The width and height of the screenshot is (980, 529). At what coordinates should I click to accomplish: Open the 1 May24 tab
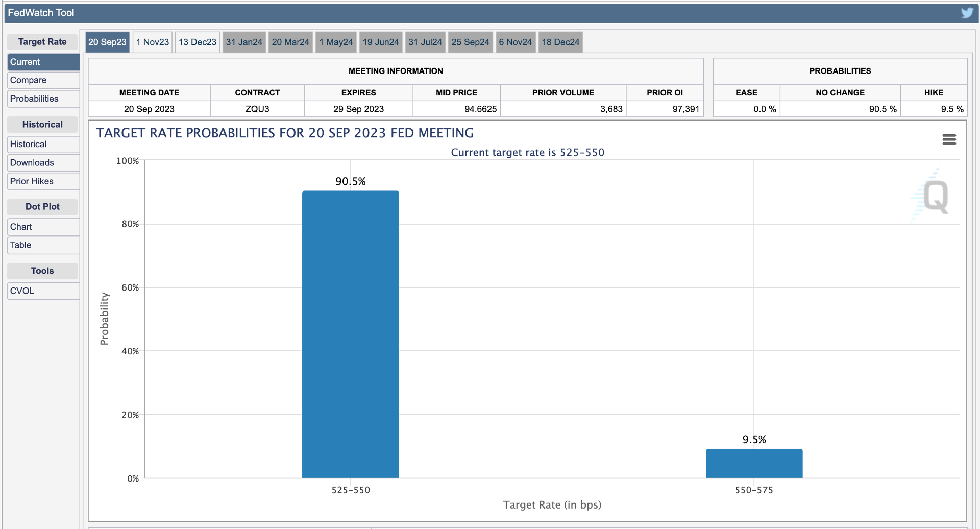coord(336,42)
